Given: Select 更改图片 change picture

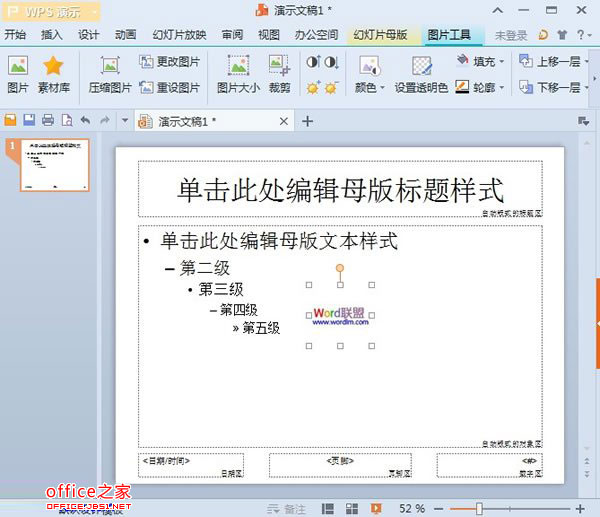Looking at the screenshot, I should click(170, 62).
